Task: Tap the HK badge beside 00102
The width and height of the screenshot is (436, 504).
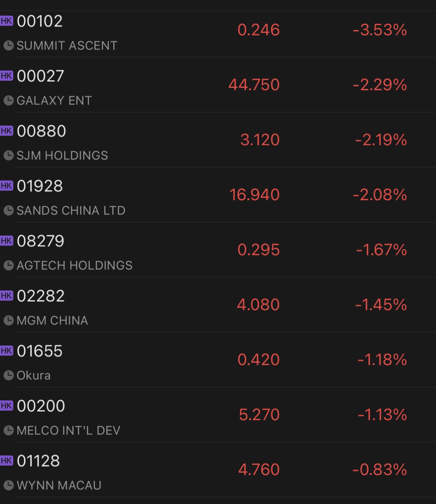Action: [6, 20]
